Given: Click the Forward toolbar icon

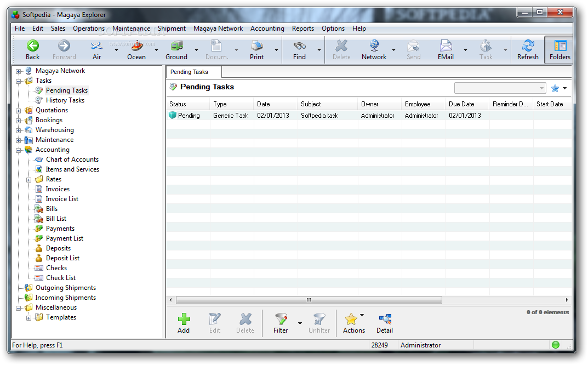Looking at the screenshot, I should point(64,46).
